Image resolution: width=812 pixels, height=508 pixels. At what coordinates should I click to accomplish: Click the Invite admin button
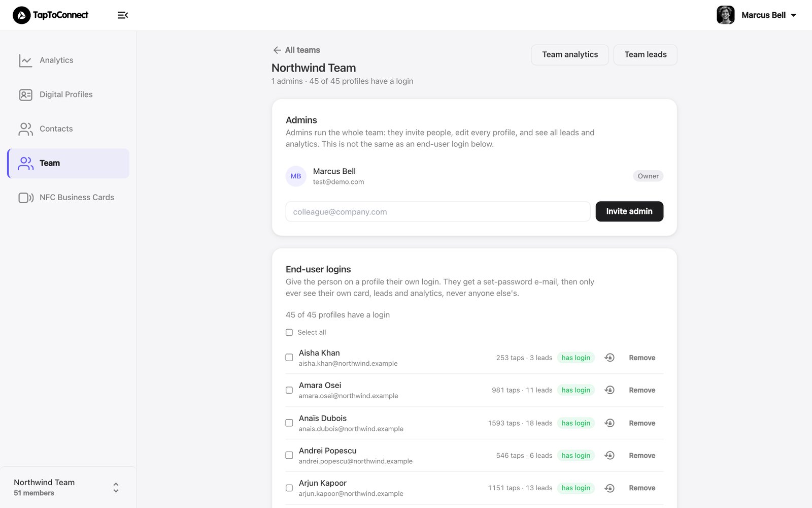[x=629, y=211]
